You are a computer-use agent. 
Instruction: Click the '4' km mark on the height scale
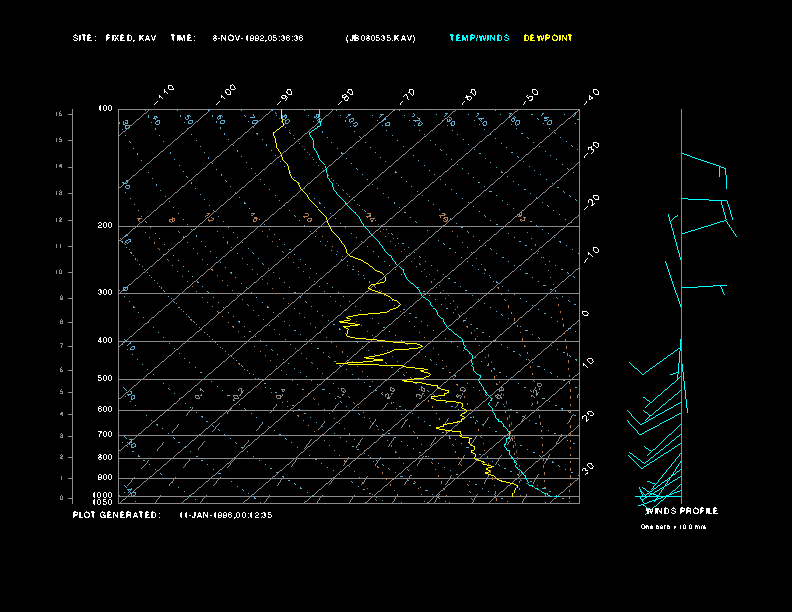[x=61, y=415]
